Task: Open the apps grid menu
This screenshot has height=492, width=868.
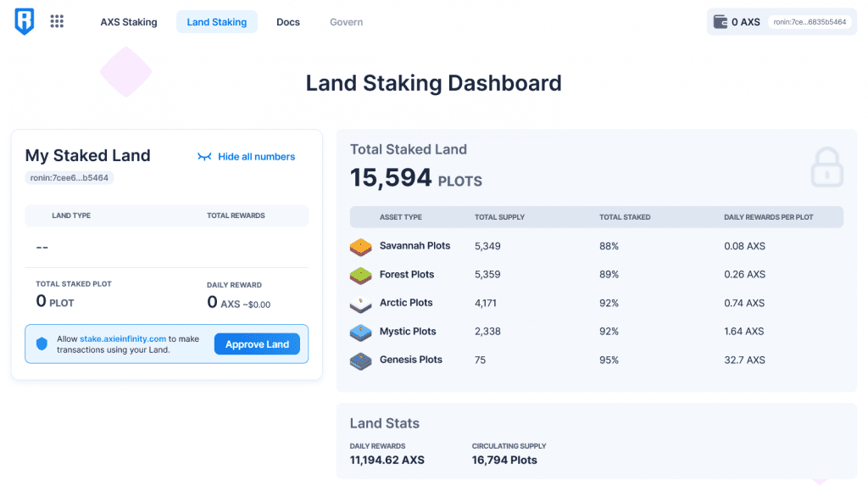Action: (x=57, y=22)
